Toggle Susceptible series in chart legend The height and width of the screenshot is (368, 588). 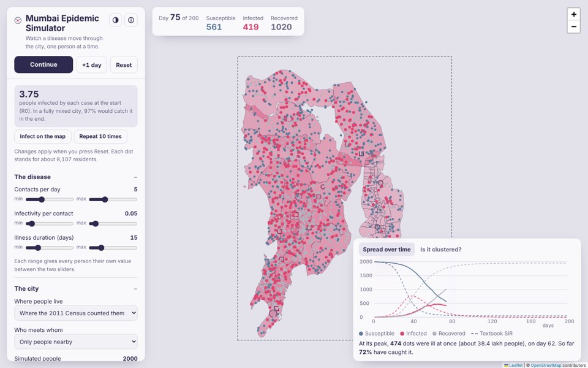coord(377,334)
